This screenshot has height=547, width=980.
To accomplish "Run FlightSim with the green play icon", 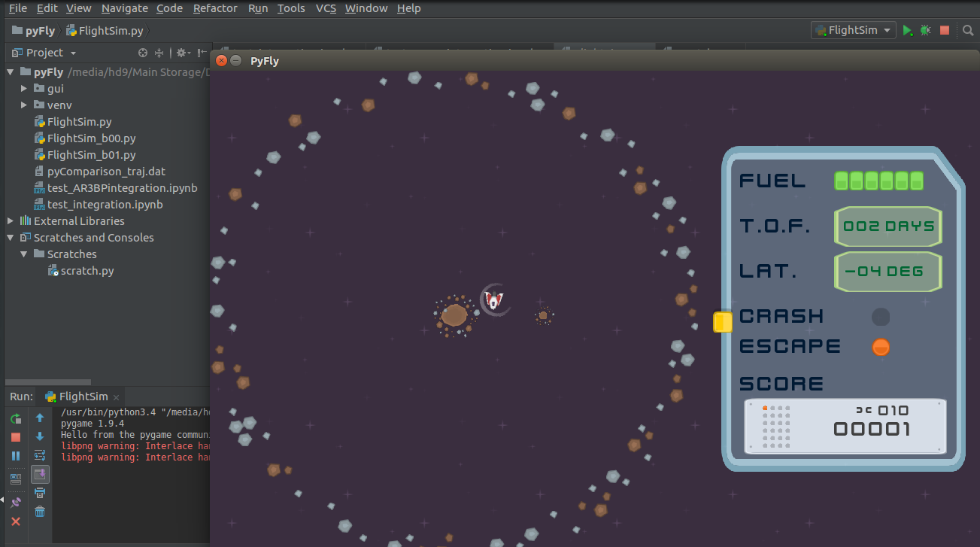I will [908, 30].
